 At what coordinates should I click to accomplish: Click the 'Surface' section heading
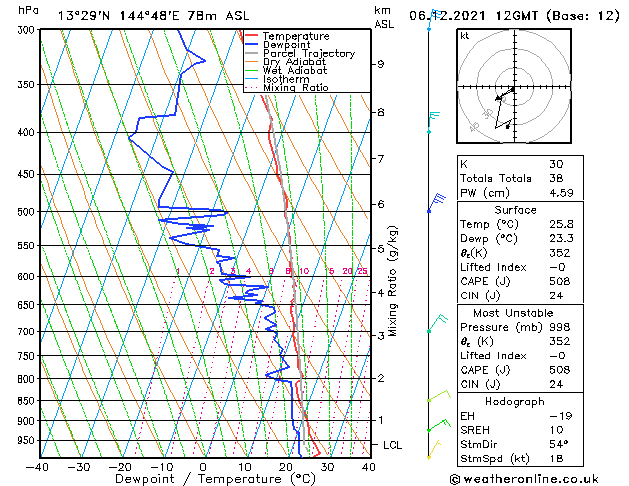pyautogui.click(x=515, y=210)
